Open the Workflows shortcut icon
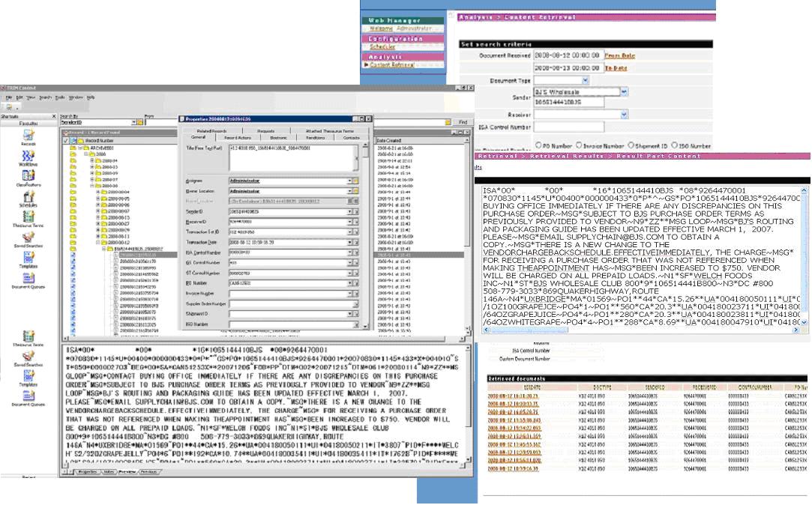812x508 pixels. tap(28, 156)
